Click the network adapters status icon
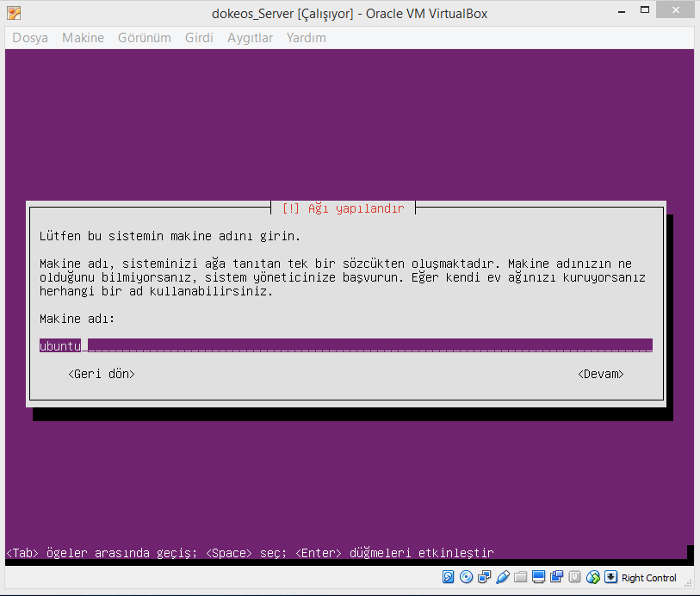The width and height of the screenshot is (700, 596). (x=485, y=577)
